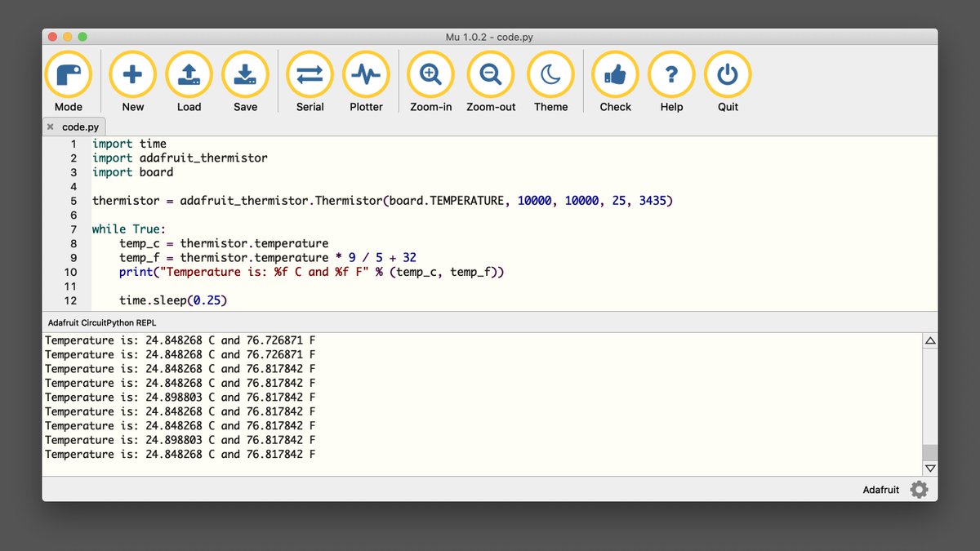Run the code Check
Image resolution: width=980 pixels, height=551 pixels.
coord(615,82)
